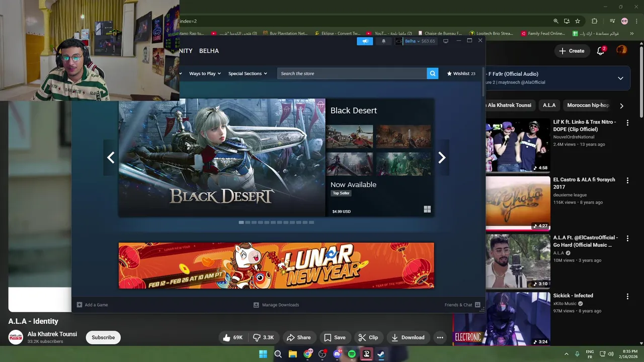Select the Moroccan hip-hop chip
The image size is (644, 362).
click(588, 105)
